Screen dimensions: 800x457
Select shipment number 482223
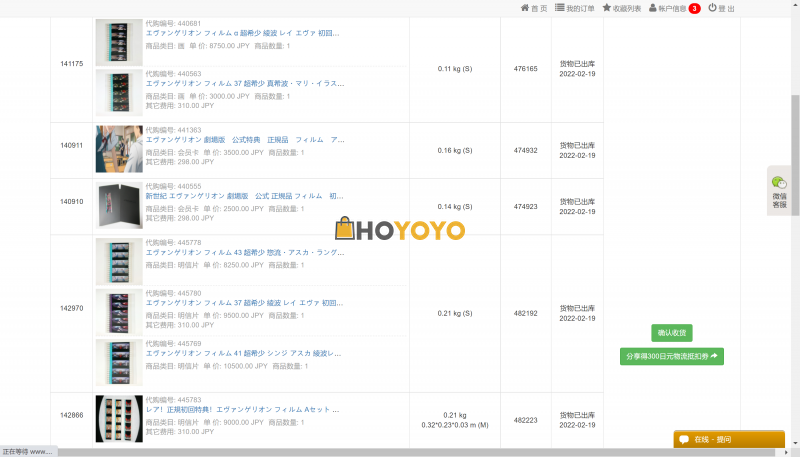526,420
